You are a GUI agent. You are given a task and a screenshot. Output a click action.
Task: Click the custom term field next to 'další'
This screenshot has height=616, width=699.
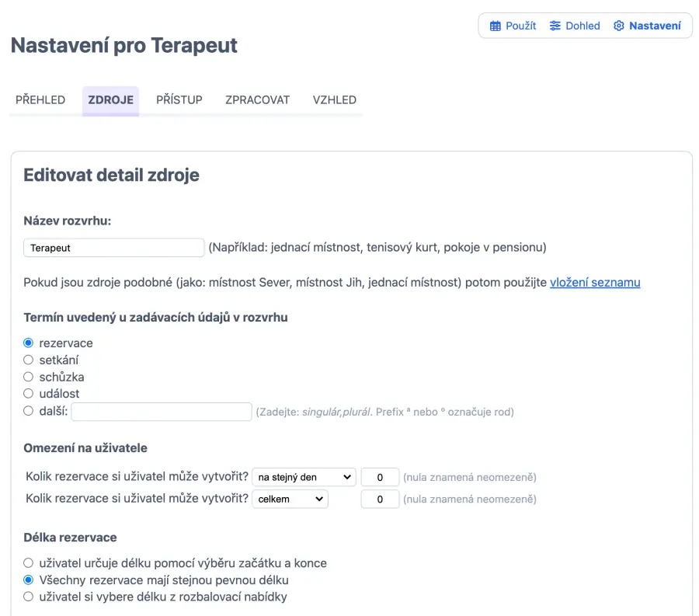click(162, 412)
